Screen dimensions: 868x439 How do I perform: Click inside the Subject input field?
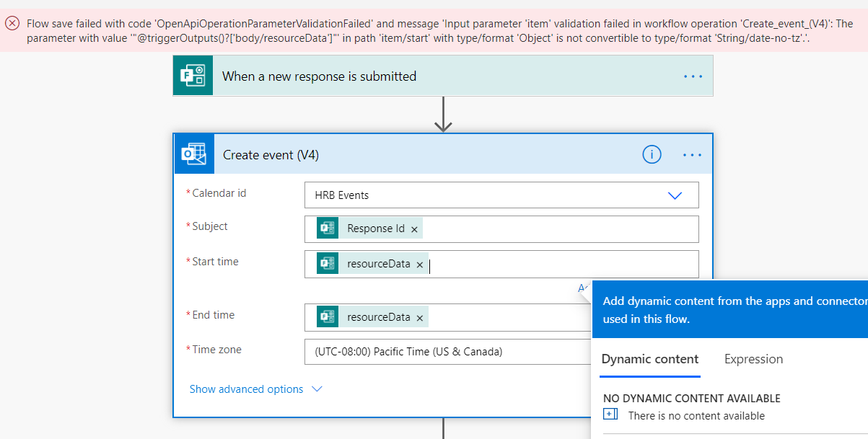pos(501,229)
